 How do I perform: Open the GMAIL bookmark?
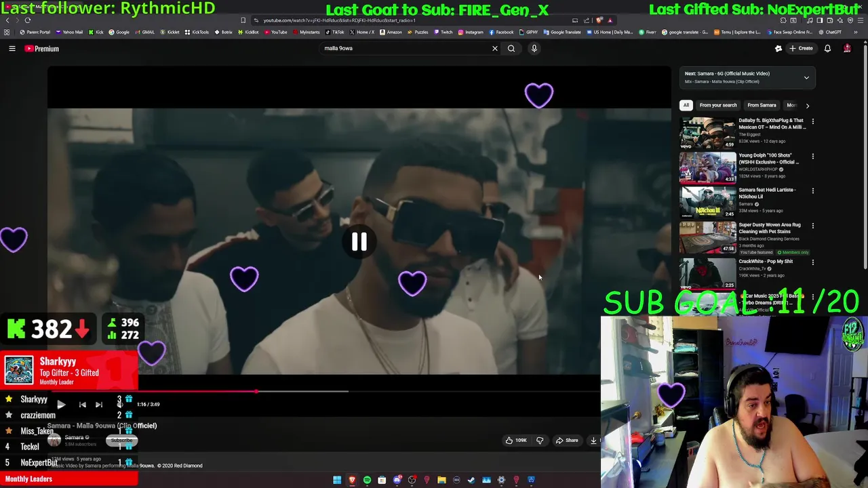(x=144, y=32)
